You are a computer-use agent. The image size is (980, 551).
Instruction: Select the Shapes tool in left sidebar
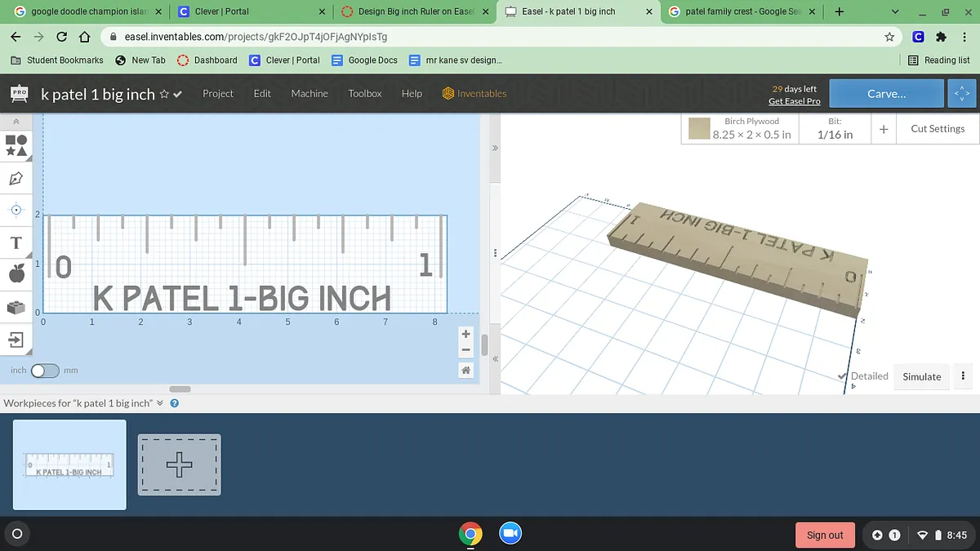coord(16,145)
